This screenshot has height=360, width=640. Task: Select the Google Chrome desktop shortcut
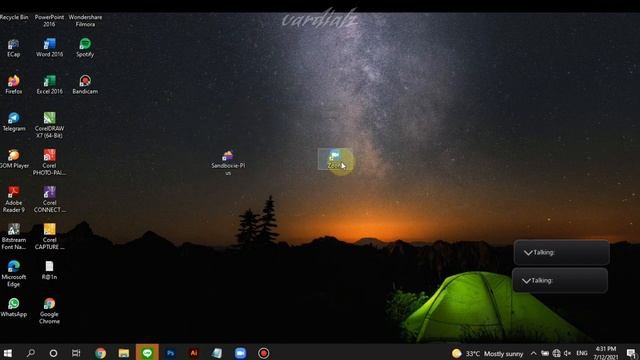(x=49, y=311)
